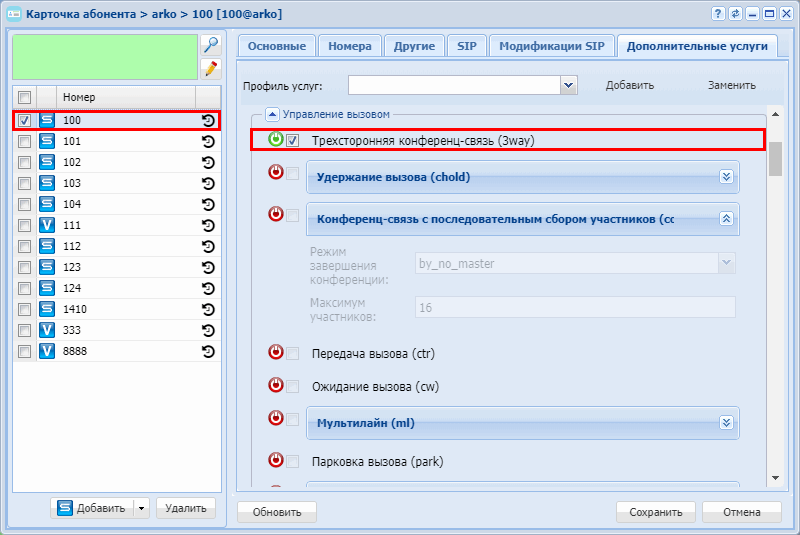Click the search magnifier icon

(x=211, y=45)
